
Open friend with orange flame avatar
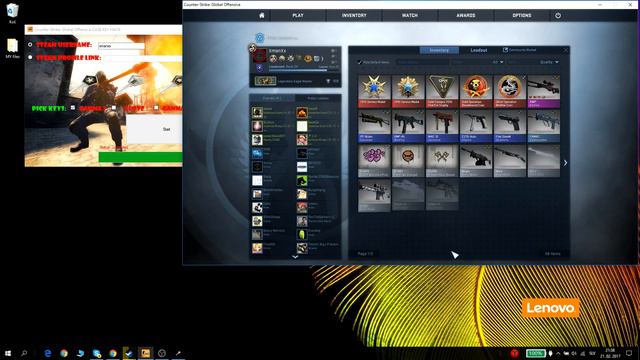tap(302, 112)
